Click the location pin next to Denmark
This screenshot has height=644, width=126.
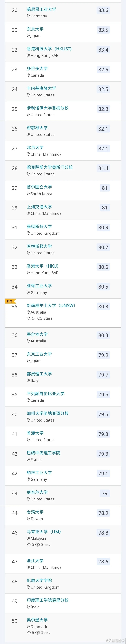(x=28, y=627)
